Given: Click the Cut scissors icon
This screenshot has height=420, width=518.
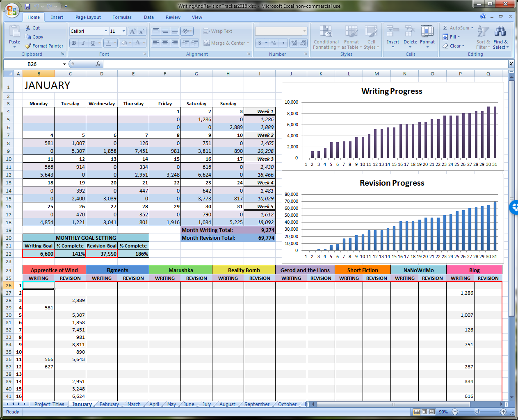Looking at the screenshot, I should pos(28,28).
